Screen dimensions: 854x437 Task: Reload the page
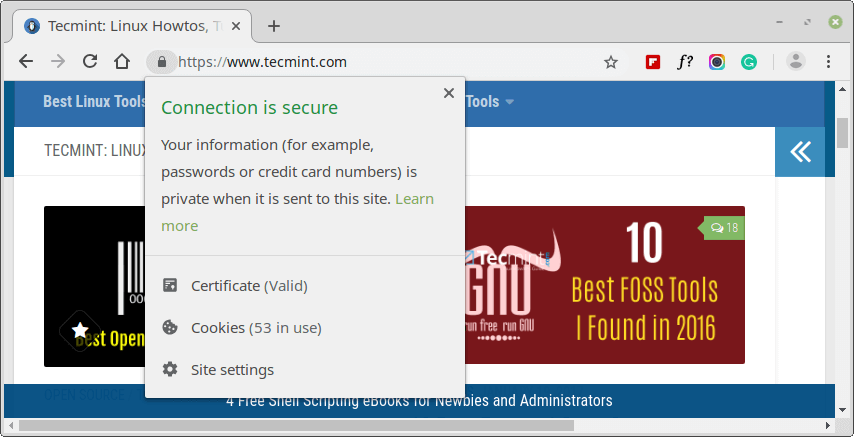tap(89, 62)
